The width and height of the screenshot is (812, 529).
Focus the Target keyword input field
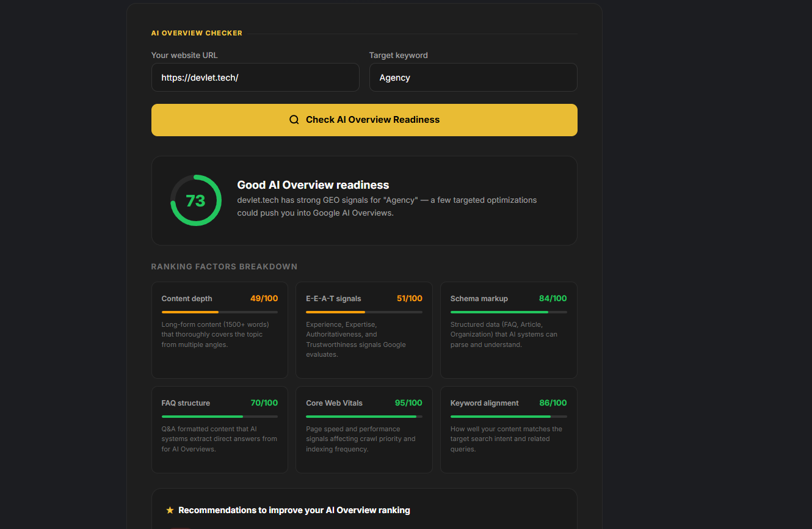click(x=473, y=78)
